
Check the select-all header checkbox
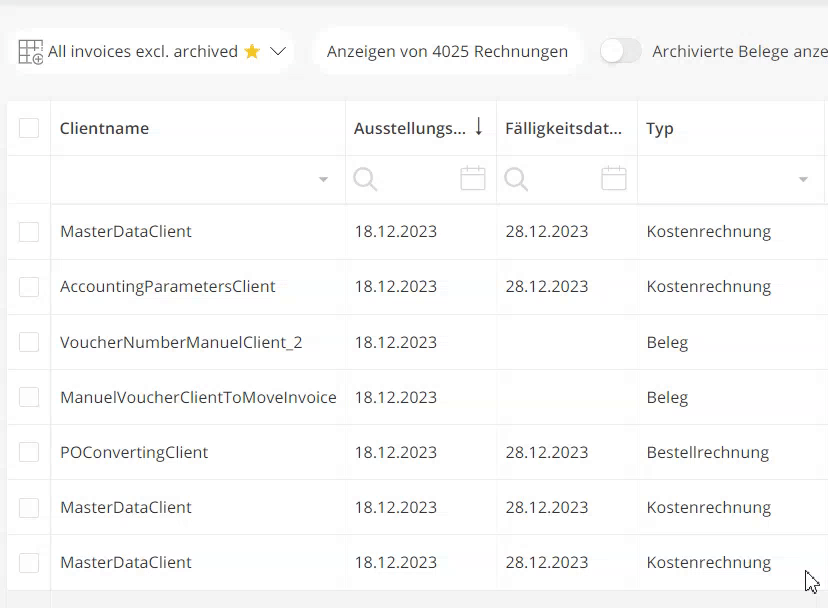[x=29, y=128]
